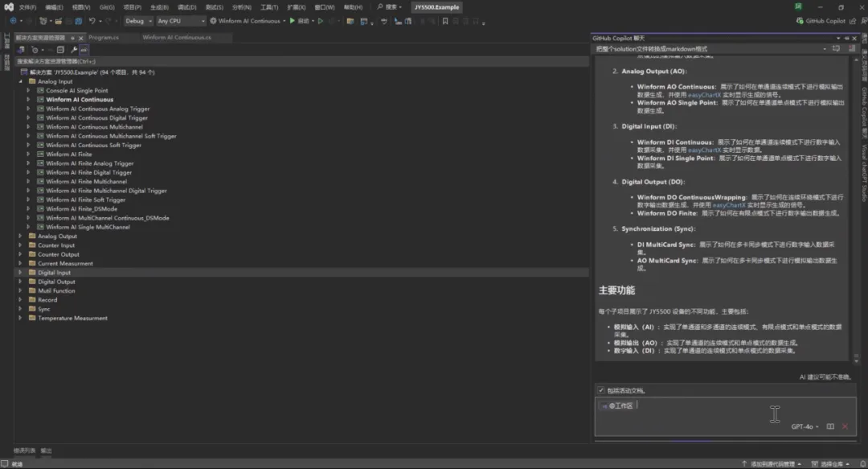Click the Undo arrow in the toolbar

(x=92, y=21)
